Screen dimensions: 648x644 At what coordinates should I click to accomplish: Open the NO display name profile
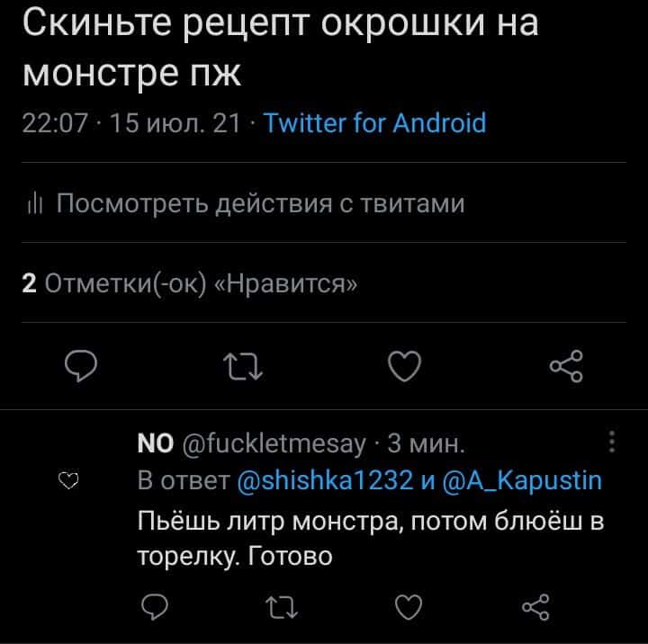coord(156,443)
